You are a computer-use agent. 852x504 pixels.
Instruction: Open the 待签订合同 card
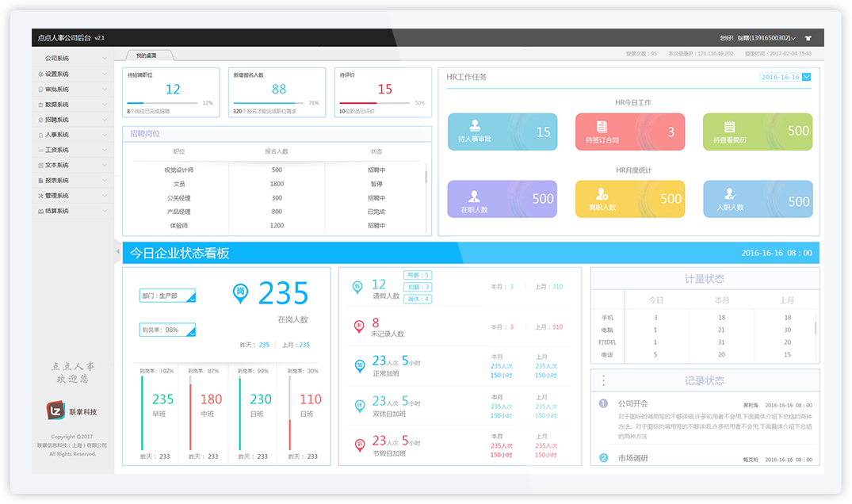tap(630, 132)
